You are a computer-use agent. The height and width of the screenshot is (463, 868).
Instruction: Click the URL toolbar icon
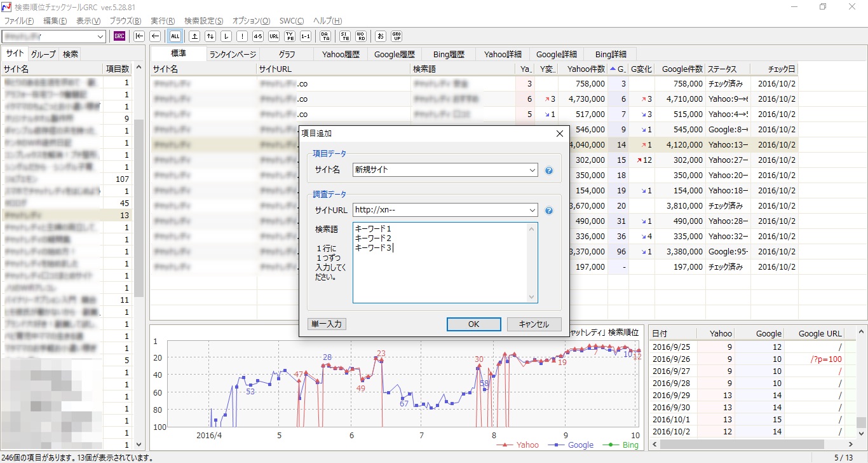(273, 36)
